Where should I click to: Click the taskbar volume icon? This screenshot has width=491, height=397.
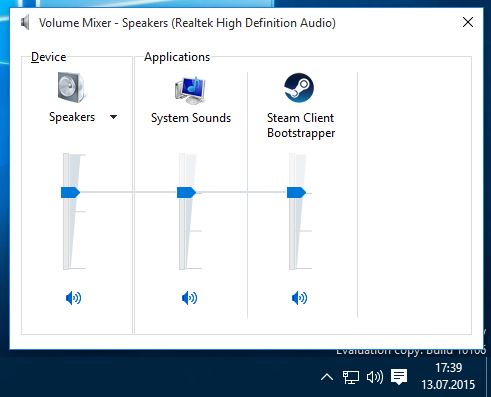375,377
